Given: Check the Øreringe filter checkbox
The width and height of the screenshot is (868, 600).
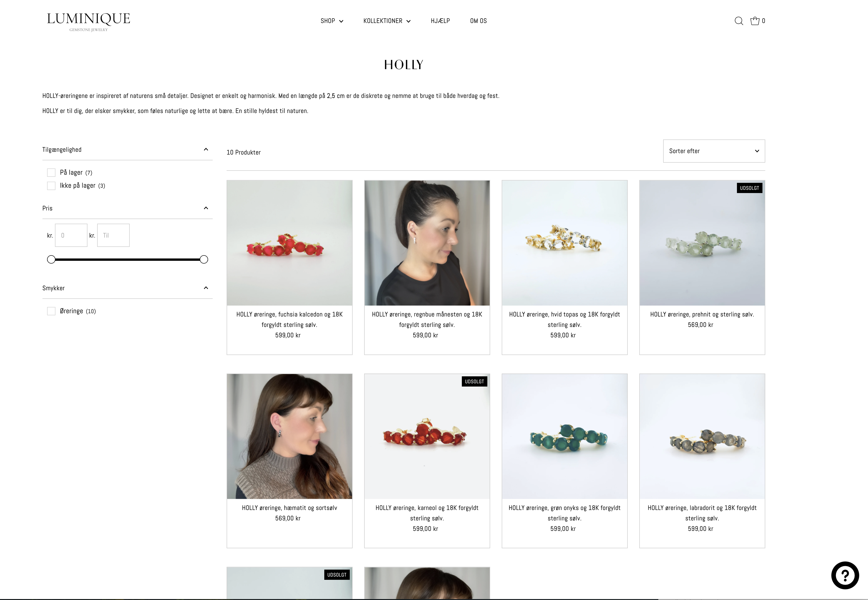Looking at the screenshot, I should (x=51, y=311).
